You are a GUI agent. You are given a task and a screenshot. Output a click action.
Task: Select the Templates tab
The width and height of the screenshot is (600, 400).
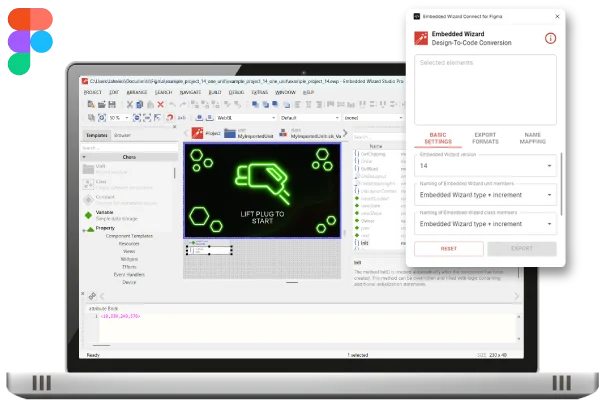[x=96, y=135]
